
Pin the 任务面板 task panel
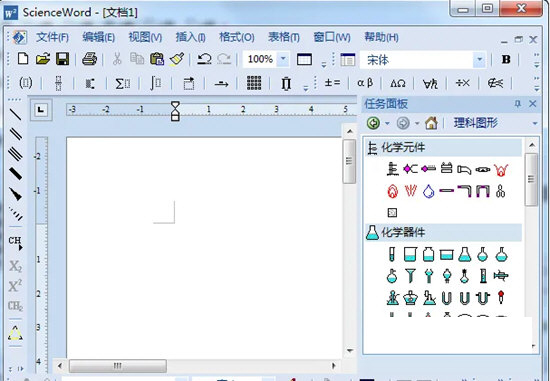click(x=518, y=104)
